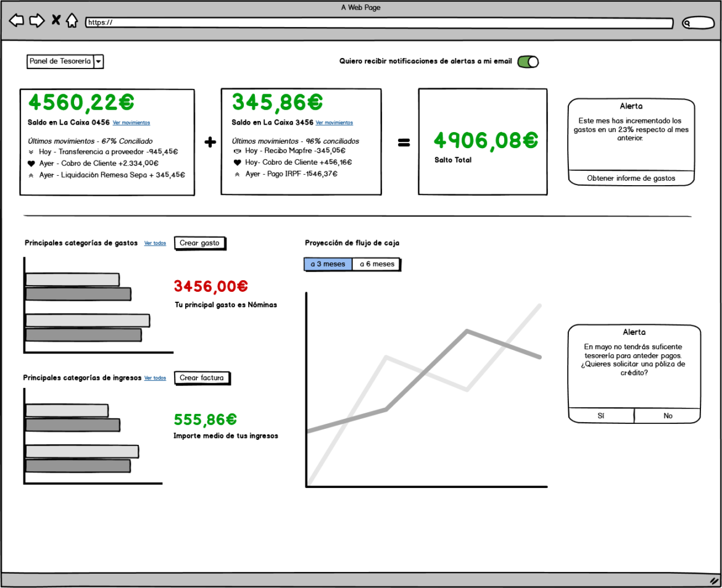Image resolution: width=722 pixels, height=588 pixels.
Task: Go to the browser home icon
Action: 72,21
